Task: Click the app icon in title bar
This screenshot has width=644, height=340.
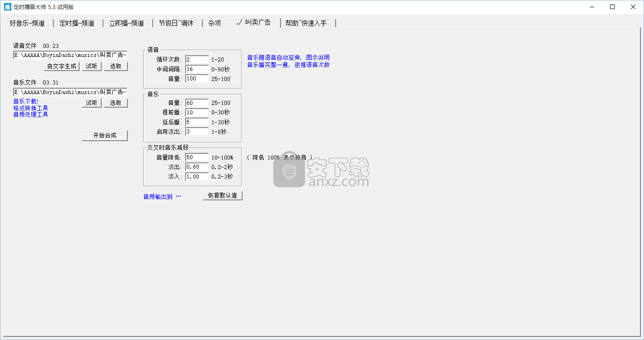Action: coord(7,7)
